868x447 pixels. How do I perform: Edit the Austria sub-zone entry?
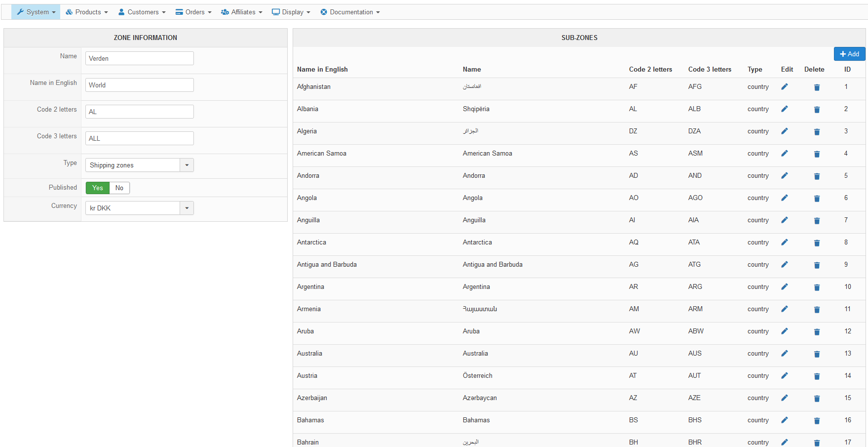pyautogui.click(x=784, y=376)
